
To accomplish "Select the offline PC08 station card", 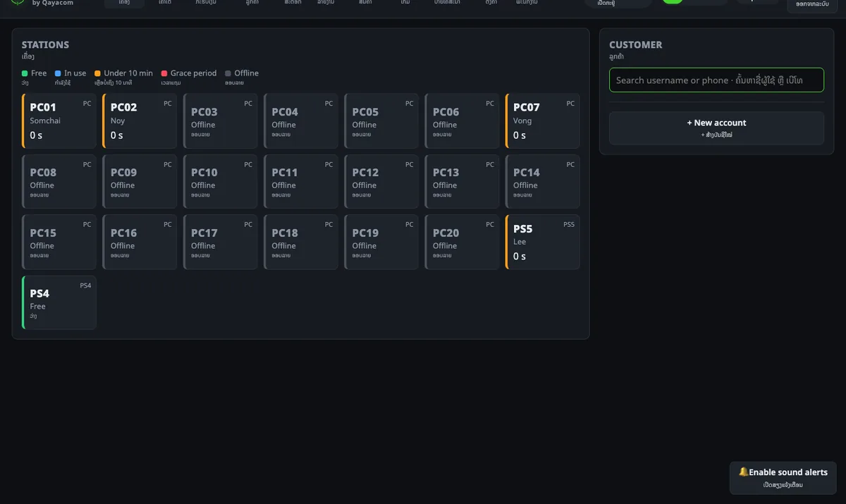I will pos(59,182).
